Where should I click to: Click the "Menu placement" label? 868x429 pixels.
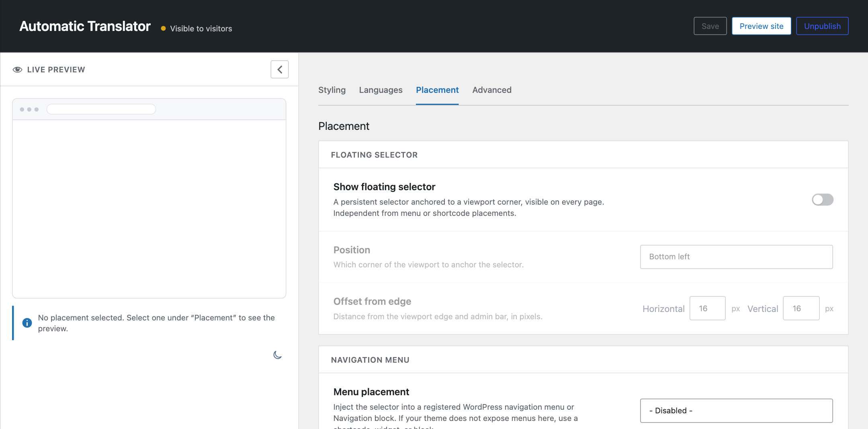371,392
